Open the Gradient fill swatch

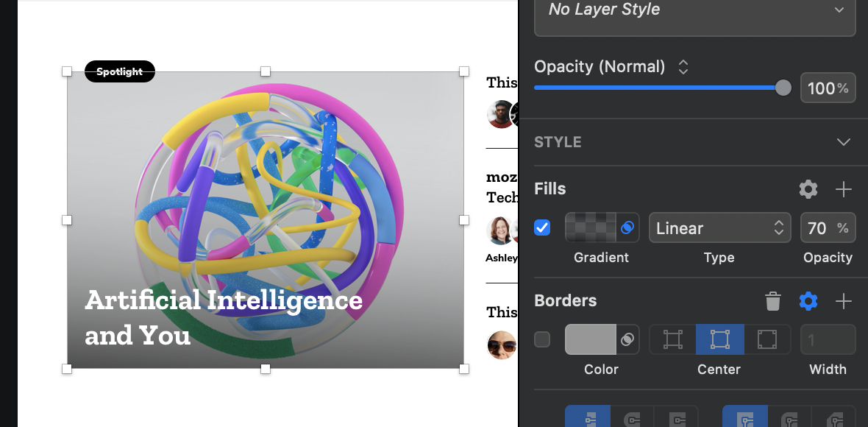591,227
